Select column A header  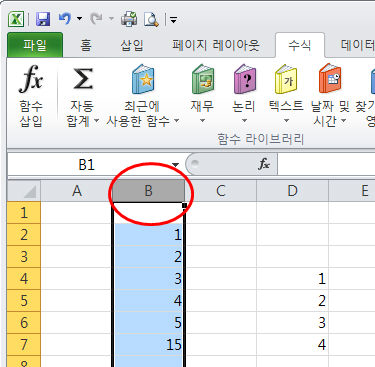[x=77, y=191]
